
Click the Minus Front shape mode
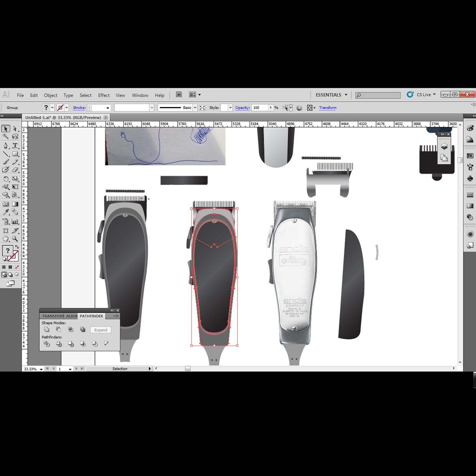click(58, 330)
